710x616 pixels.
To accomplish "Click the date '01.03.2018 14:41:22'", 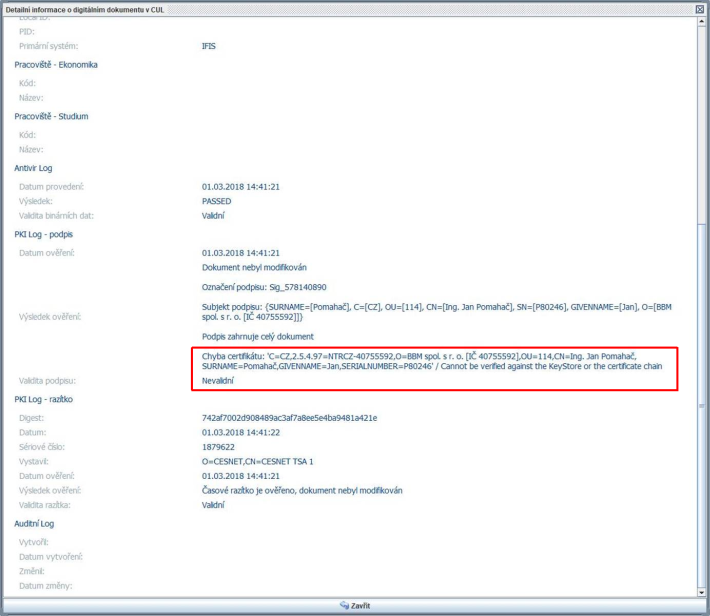I will click(241, 433).
